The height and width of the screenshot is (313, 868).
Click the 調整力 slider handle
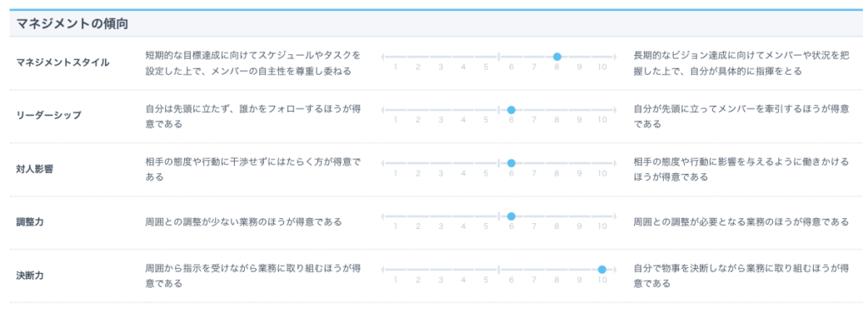click(x=511, y=216)
